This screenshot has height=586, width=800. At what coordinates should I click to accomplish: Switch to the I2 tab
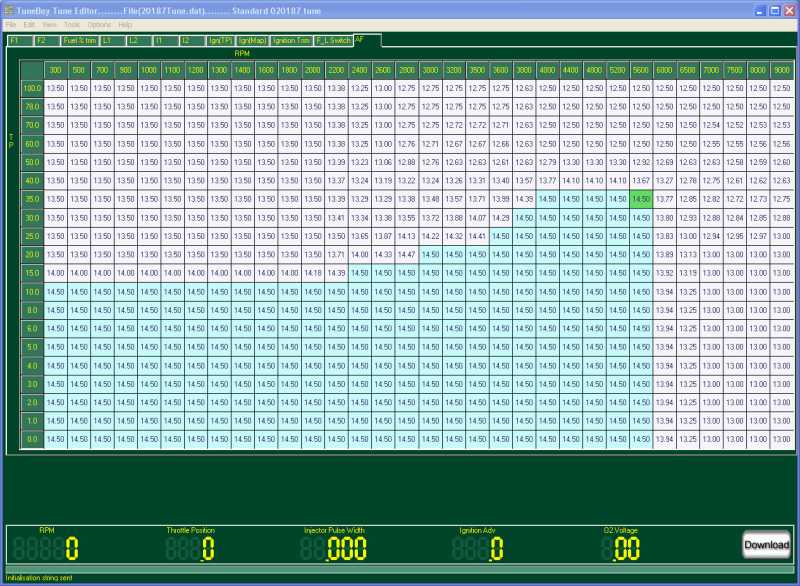pos(192,40)
